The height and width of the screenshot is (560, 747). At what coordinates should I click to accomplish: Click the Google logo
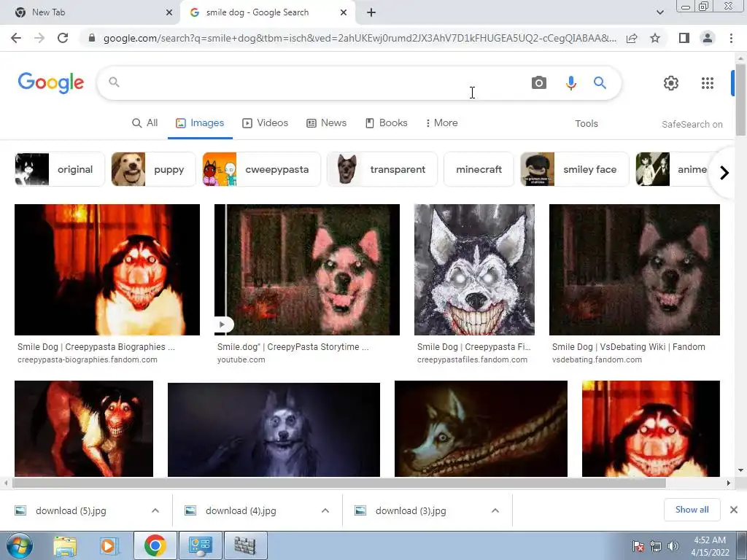click(x=51, y=83)
